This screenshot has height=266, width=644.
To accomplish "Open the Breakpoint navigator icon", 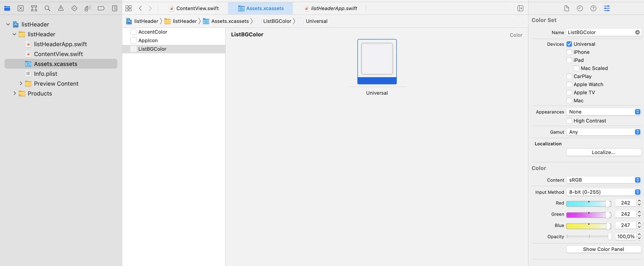I will coord(101,8).
